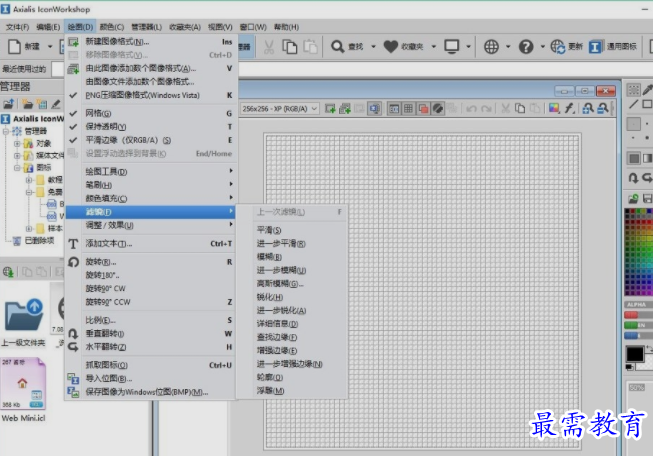Viewport: 653px width, 456px height.
Task: Click the new image format icon in editor toolbar
Action: tap(330, 109)
